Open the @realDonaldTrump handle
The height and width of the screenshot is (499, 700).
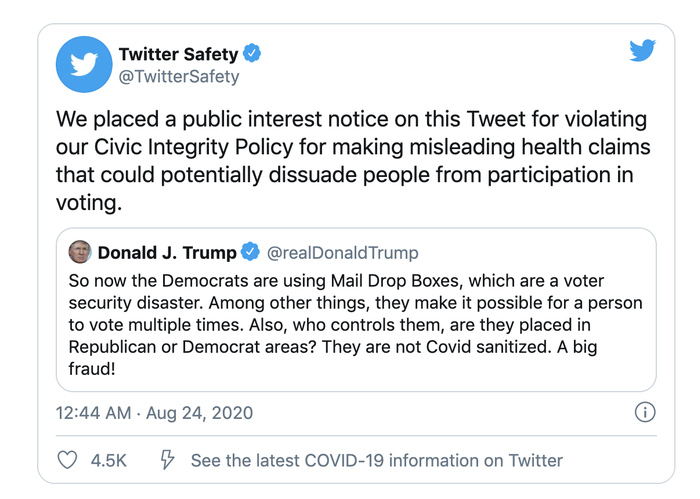[x=342, y=253]
